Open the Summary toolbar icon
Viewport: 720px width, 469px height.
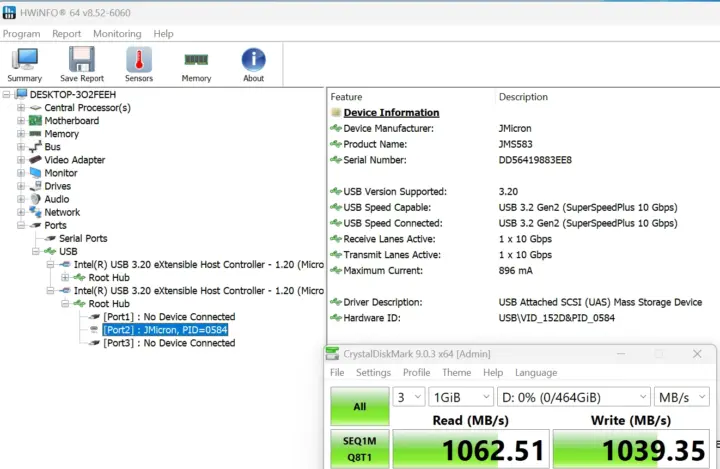(25, 60)
